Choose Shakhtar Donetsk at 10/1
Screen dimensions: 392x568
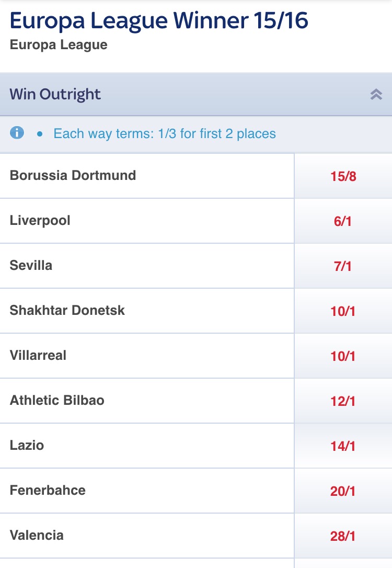point(343,311)
